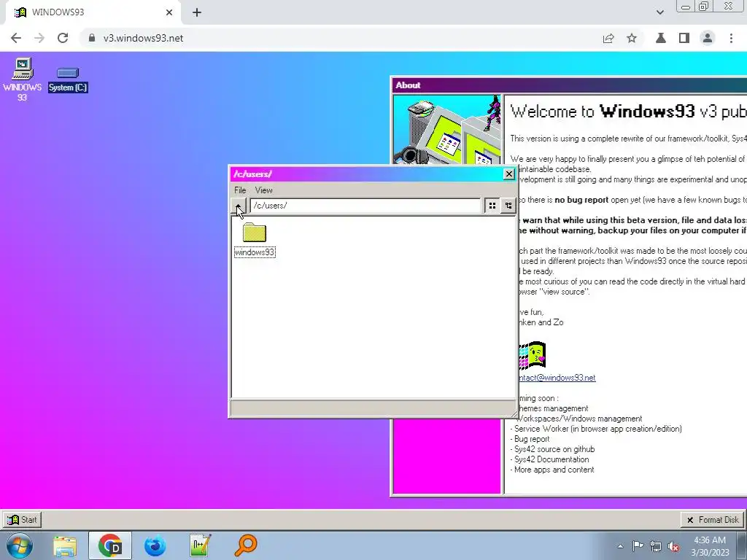Screen dimensions: 747x560
Task: Open the Action Center flag icon
Action: coord(638,546)
